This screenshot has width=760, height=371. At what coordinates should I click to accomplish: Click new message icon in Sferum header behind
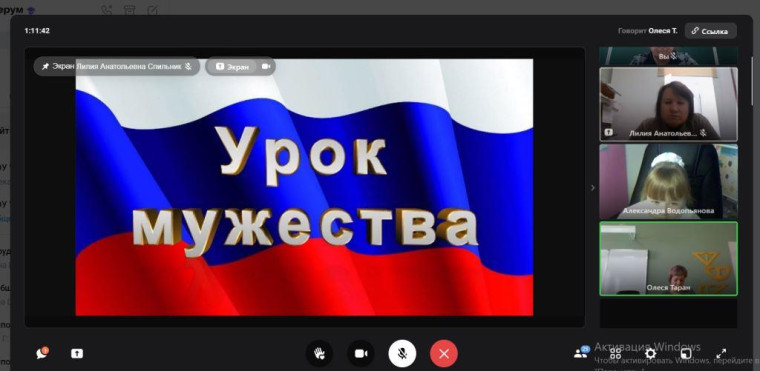click(152, 10)
